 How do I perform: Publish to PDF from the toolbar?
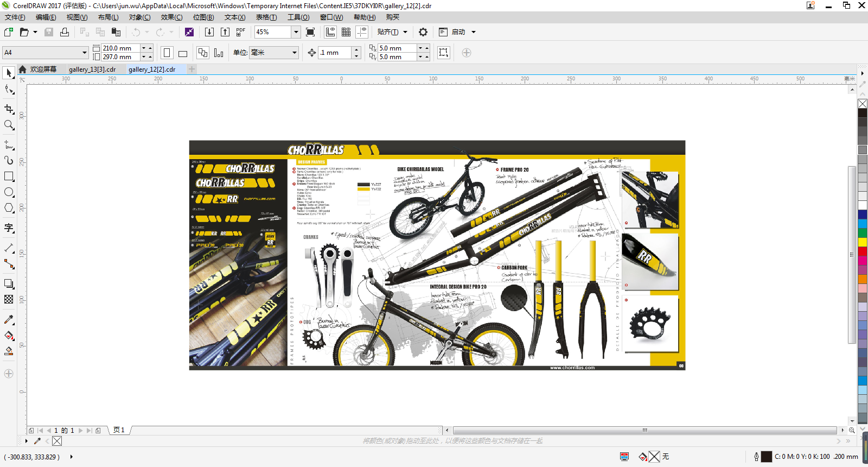241,32
